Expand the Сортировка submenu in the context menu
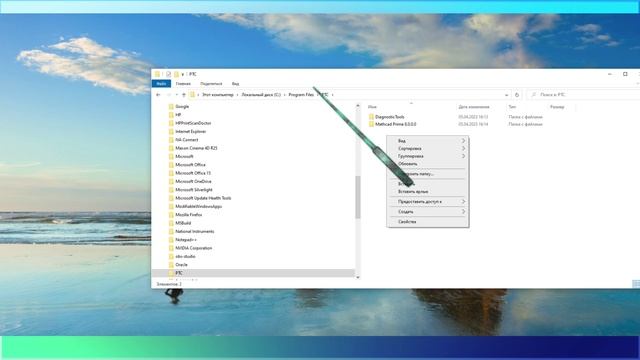This screenshot has height=360, width=640. [x=463, y=149]
